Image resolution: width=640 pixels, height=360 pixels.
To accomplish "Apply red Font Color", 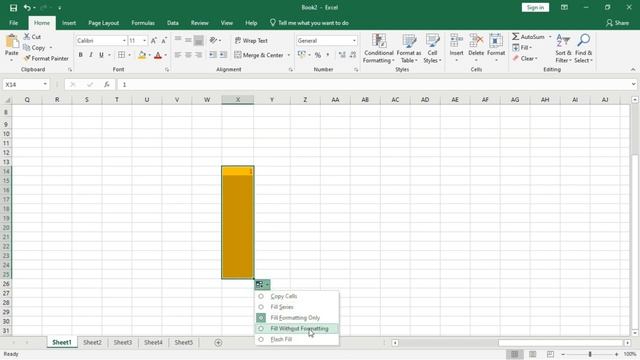I will (158, 55).
